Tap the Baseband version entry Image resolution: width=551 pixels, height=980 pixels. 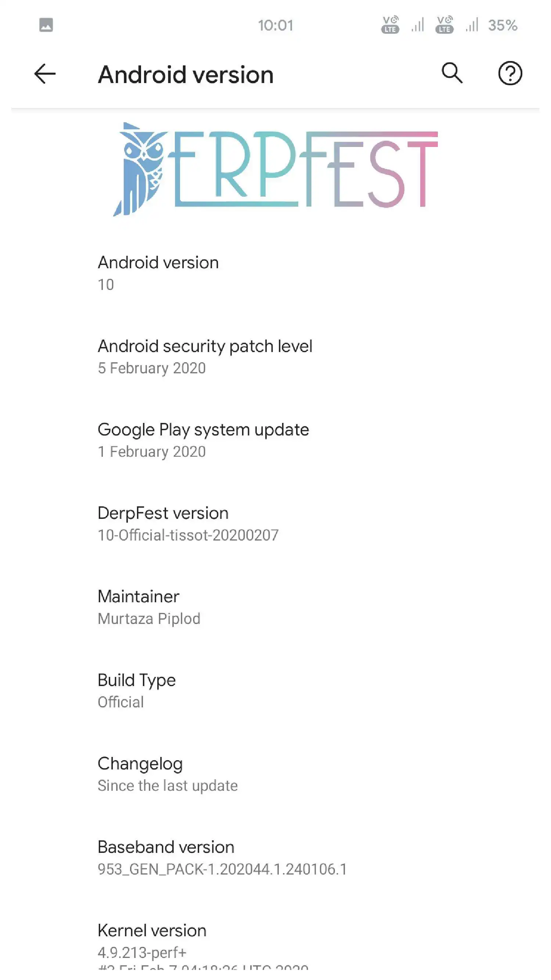275,858
